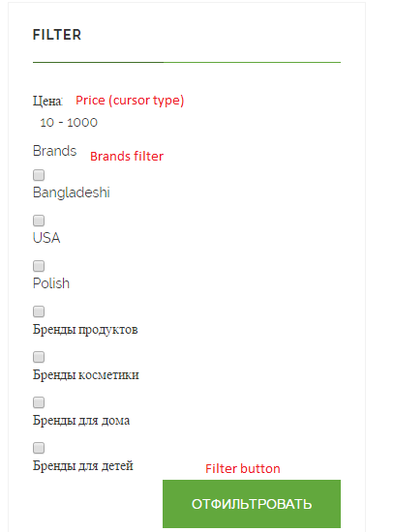Click the Бренды косметики label

86,375
